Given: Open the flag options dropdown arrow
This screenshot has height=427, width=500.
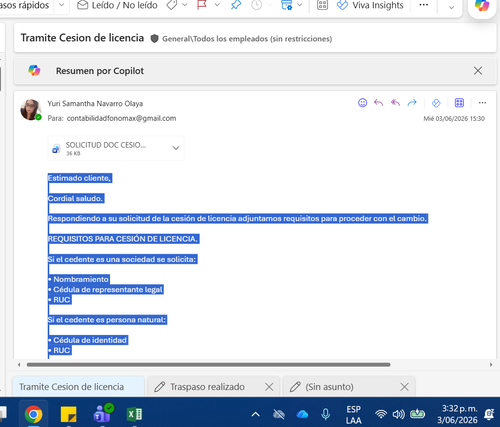Looking at the screenshot, I should coord(217,5).
